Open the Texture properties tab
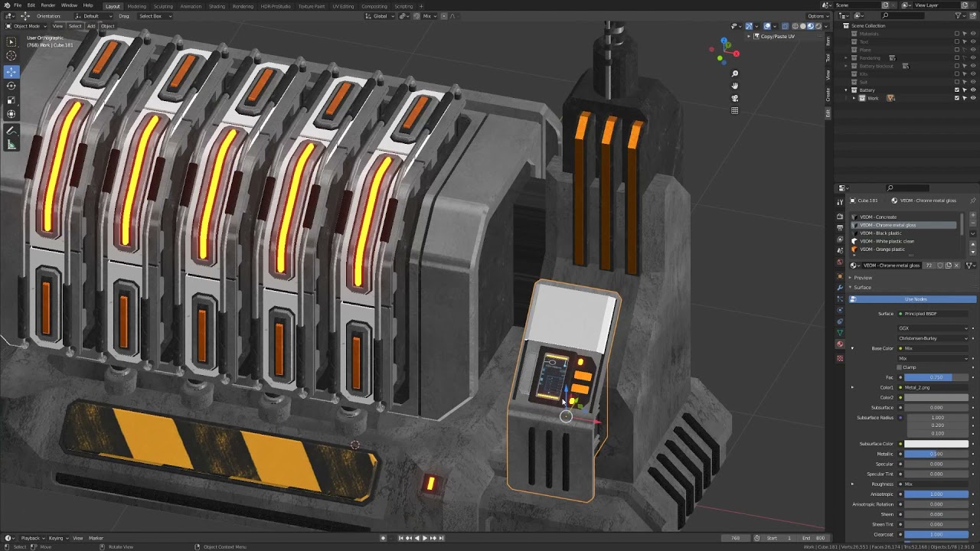 coord(840,357)
